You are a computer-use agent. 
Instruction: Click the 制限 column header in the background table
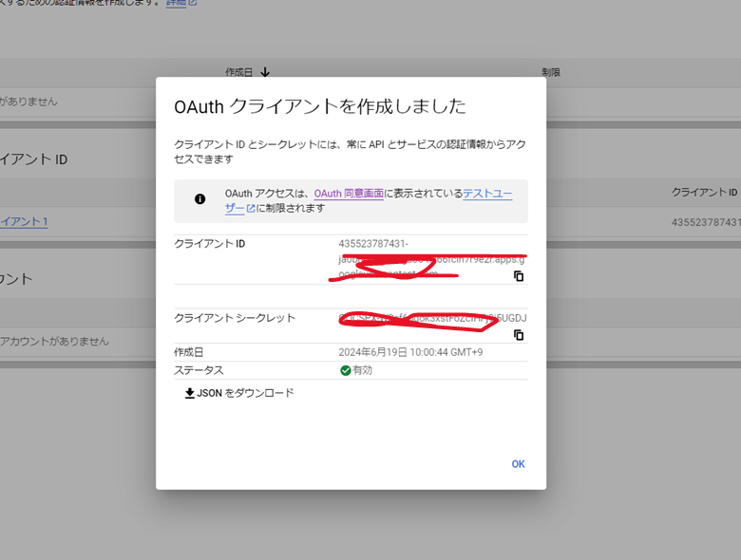point(551,72)
